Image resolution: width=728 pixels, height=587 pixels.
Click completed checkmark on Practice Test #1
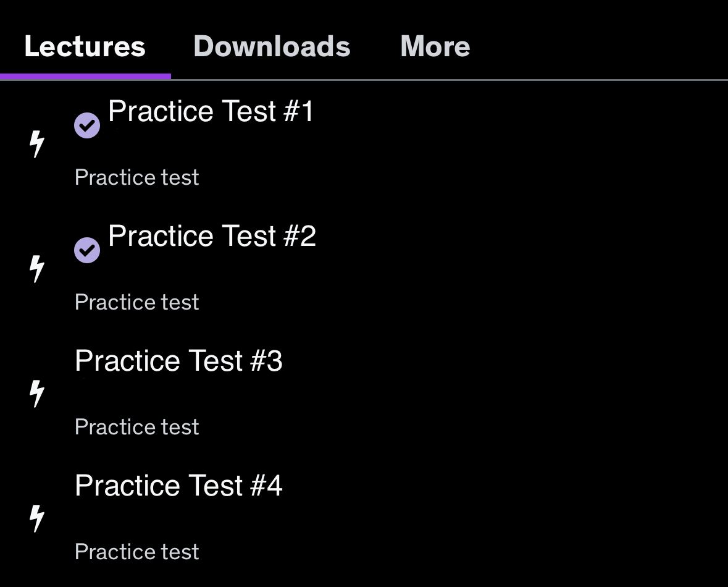click(x=87, y=125)
